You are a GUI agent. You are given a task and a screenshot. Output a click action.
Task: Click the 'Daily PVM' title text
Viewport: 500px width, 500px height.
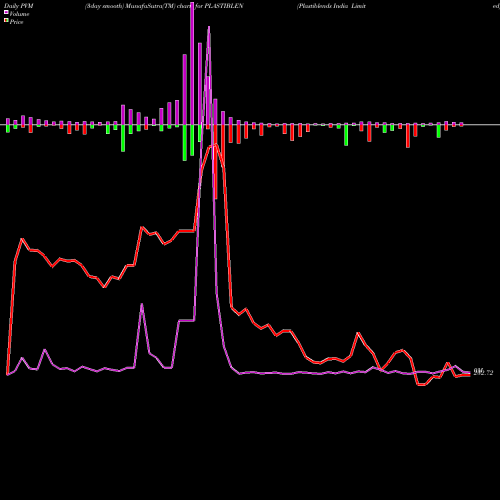(x=19, y=6)
